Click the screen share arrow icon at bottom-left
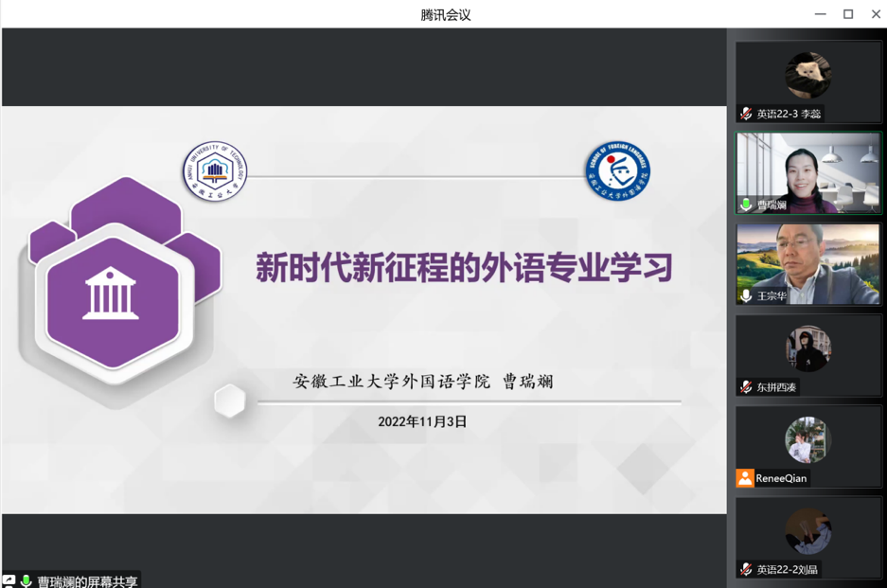The width and height of the screenshot is (887, 588). (9, 581)
